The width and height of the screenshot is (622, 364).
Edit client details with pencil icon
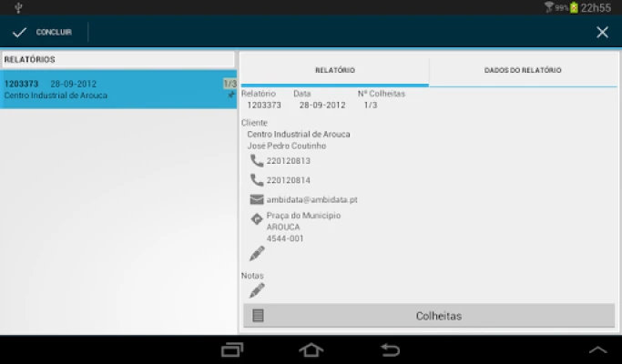pyautogui.click(x=257, y=254)
